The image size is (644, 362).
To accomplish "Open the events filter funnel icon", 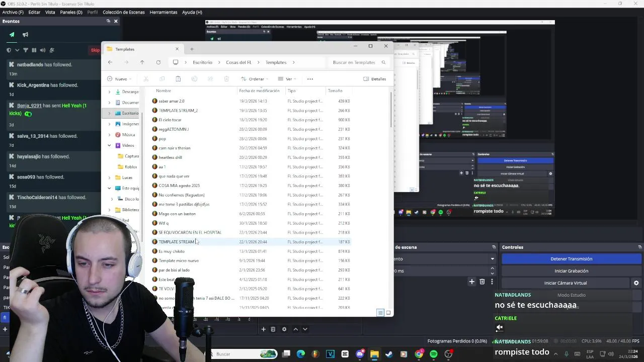I will 26,50.
